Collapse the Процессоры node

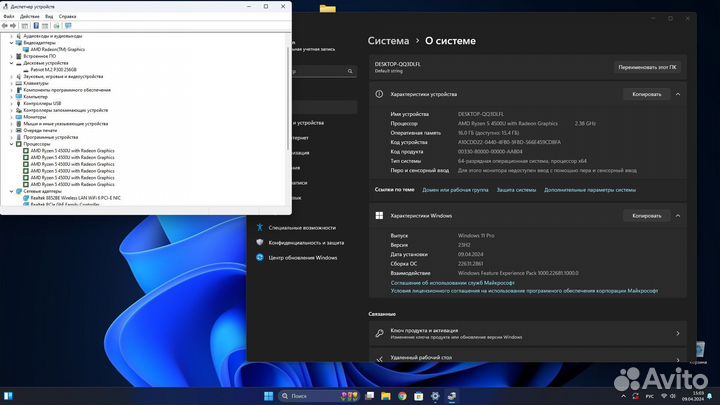11,144
